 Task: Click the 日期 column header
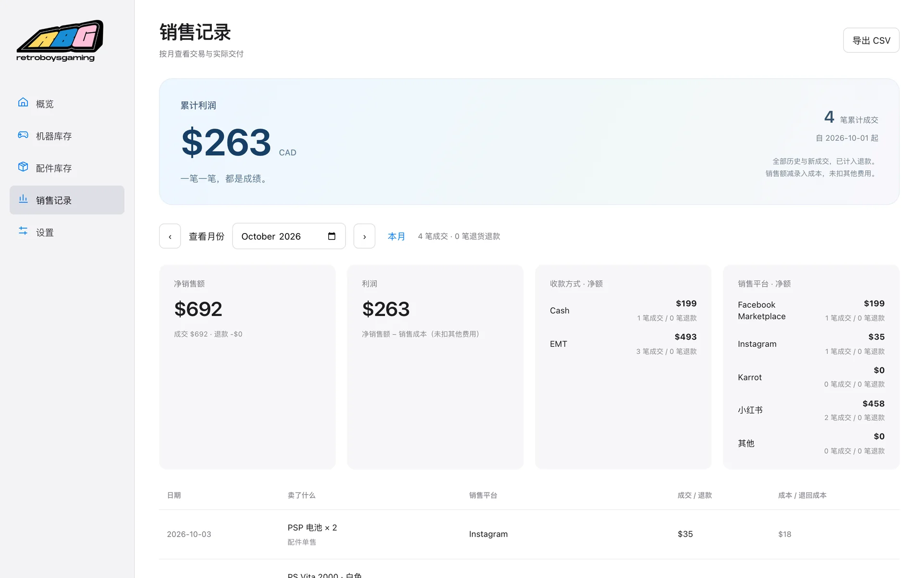point(174,495)
